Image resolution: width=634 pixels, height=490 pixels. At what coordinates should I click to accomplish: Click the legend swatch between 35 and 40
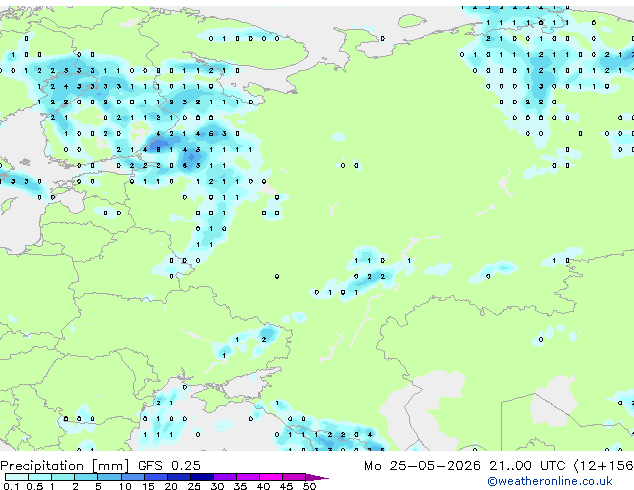tap(247, 477)
